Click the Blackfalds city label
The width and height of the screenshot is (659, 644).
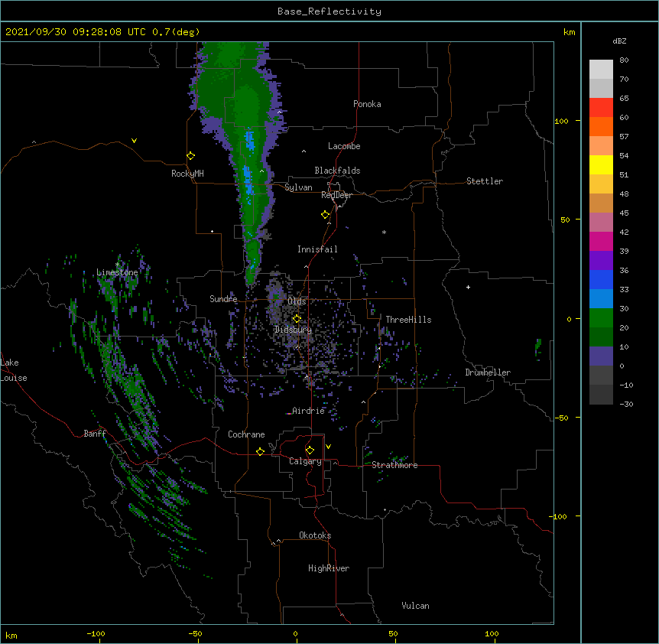(x=337, y=171)
